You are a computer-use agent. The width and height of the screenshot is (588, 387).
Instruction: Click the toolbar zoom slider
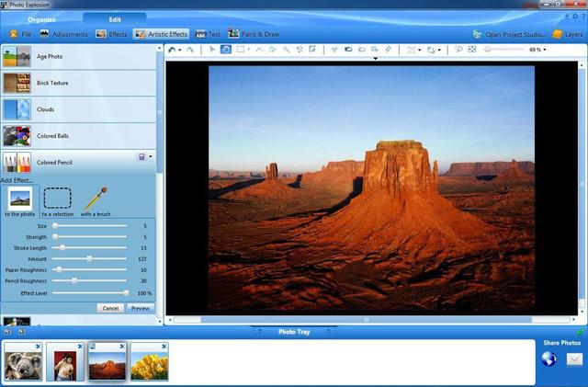(x=503, y=49)
